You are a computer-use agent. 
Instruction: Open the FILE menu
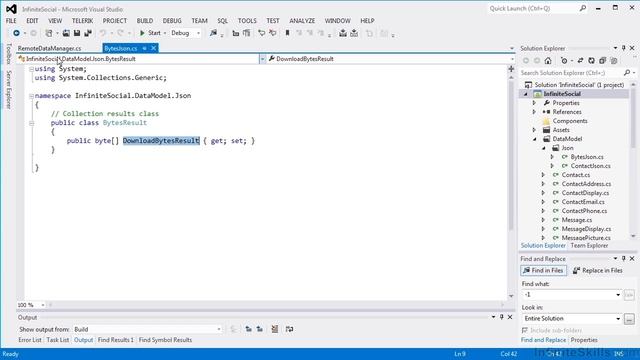pos(11,20)
